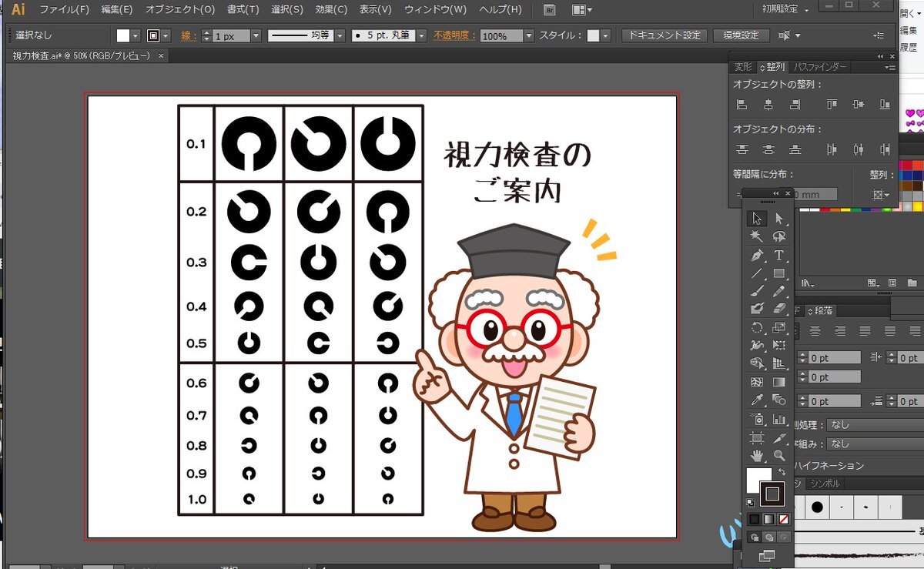Screen dimensions: 924x569
Task: Select the Pencil tool
Action: (779, 291)
